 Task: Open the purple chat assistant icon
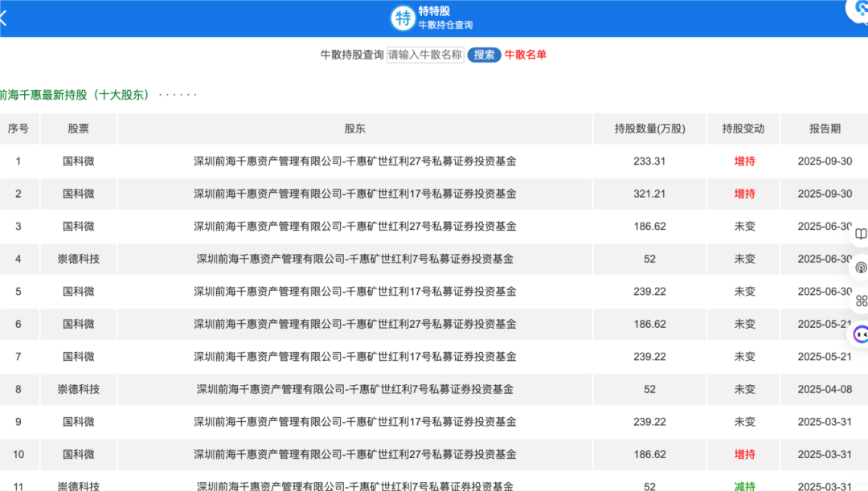pos(861,334)
